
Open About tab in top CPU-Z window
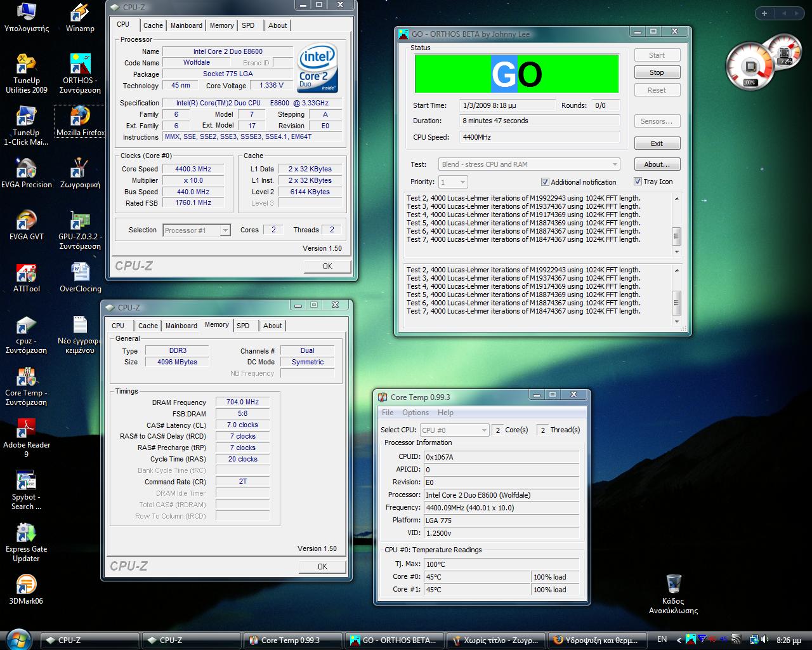pyautogui.click(x=278, y=25)
